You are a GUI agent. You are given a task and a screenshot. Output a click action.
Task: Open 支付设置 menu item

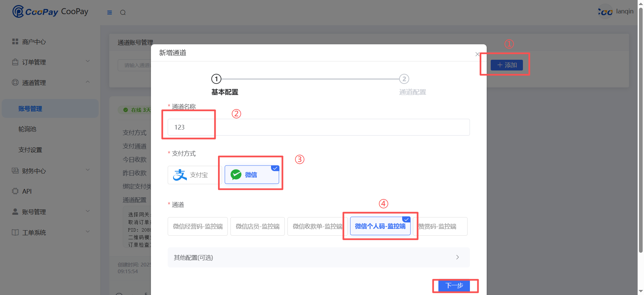[x=30, y=150]
